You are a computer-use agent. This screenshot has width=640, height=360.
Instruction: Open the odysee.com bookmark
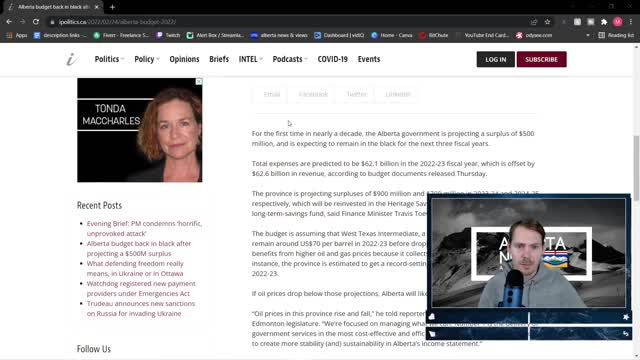[x=534, y=36]
